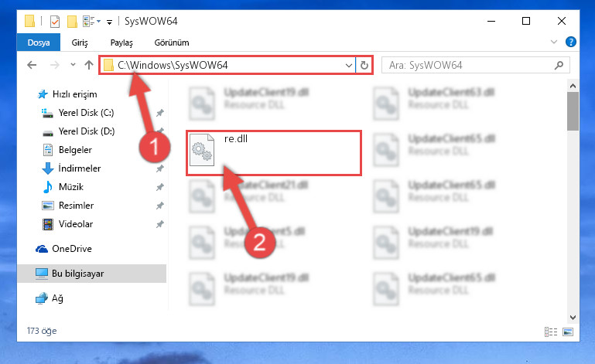Click the New folder icon in title bar
The image size is (595, 364).
[x=72, y=21]
